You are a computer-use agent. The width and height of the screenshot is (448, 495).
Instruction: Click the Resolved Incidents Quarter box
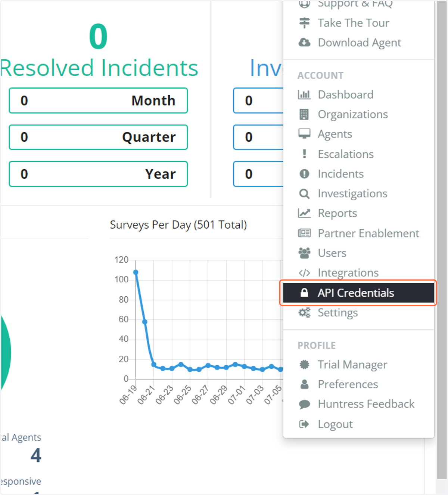coord(98,137)
